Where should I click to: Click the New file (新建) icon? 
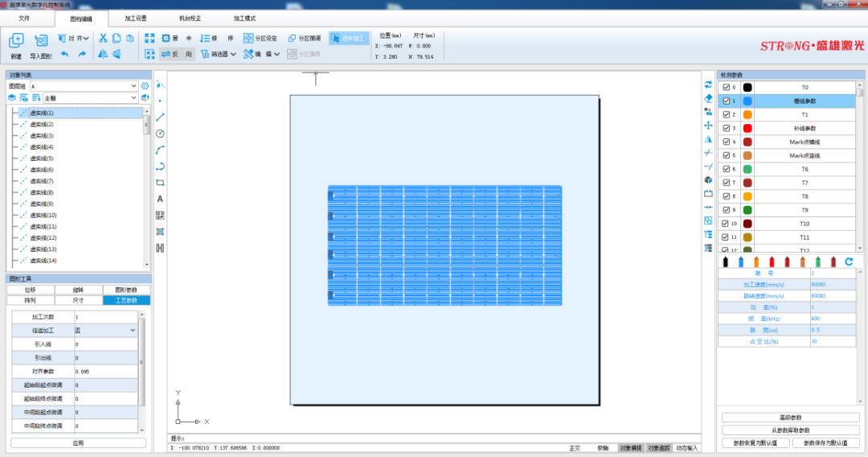tap(16, 40)
